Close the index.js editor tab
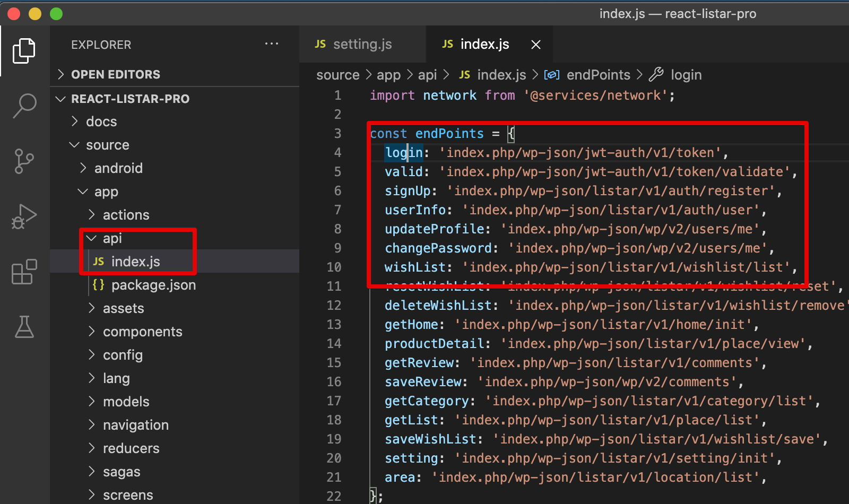 pyautogui.click(x=536, y=45)
